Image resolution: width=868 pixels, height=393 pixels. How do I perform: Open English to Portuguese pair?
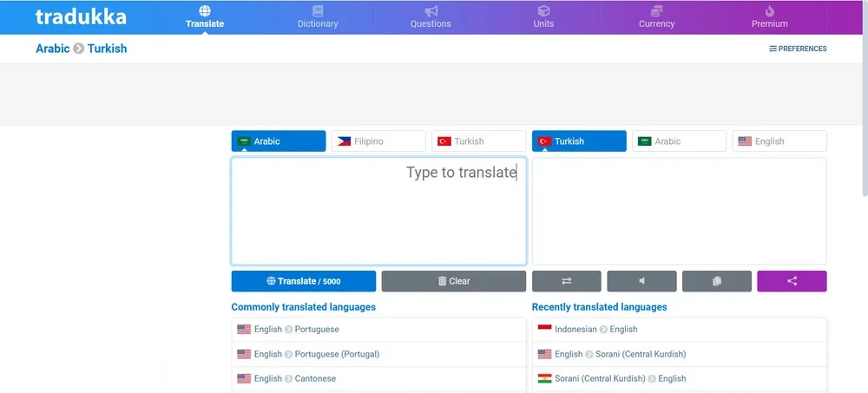coord(378,330)
